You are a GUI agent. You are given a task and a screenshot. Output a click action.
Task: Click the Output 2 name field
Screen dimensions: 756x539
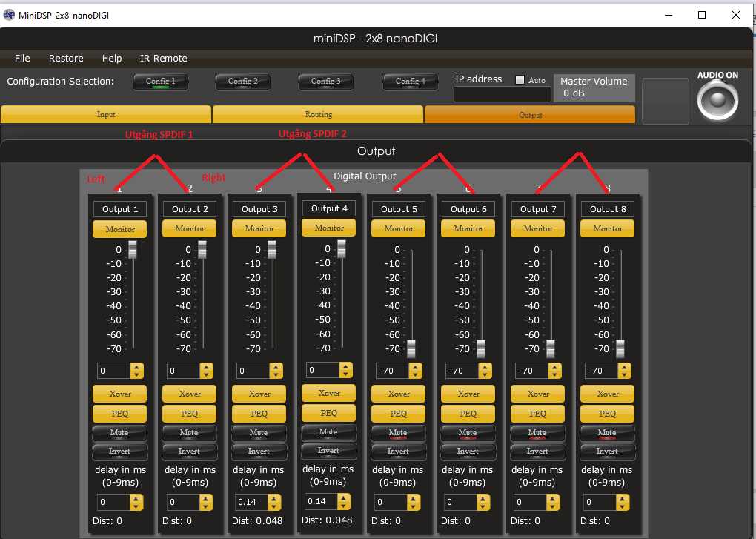[190, 209]
